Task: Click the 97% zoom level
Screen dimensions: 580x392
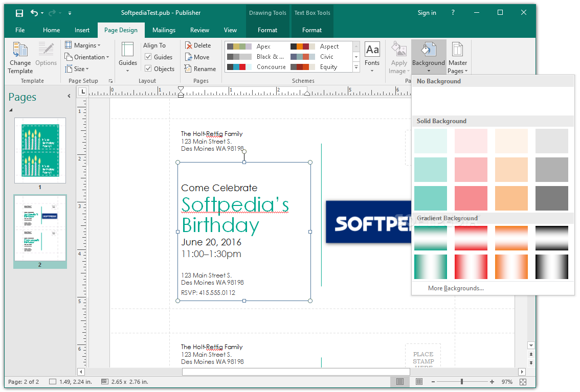Action: tap(507, 382)
